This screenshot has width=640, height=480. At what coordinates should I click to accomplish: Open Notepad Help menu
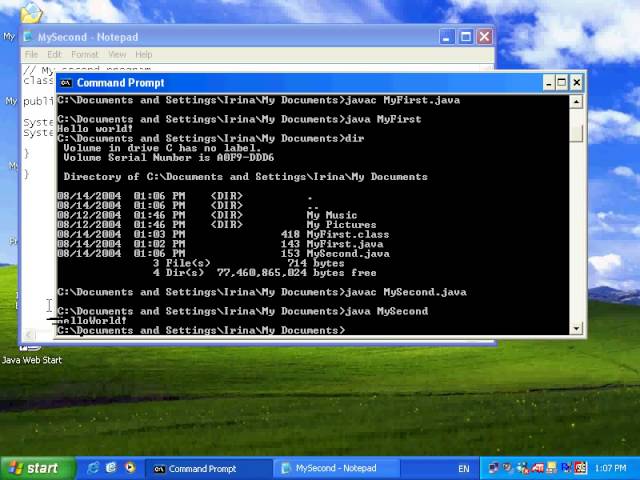[143, 54]
